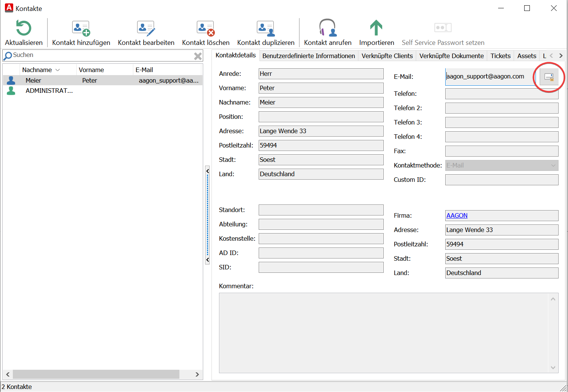Open the AAGON company link
This screenshot has width=568, height=392.
pyautogui.click(x=457, y=215)
